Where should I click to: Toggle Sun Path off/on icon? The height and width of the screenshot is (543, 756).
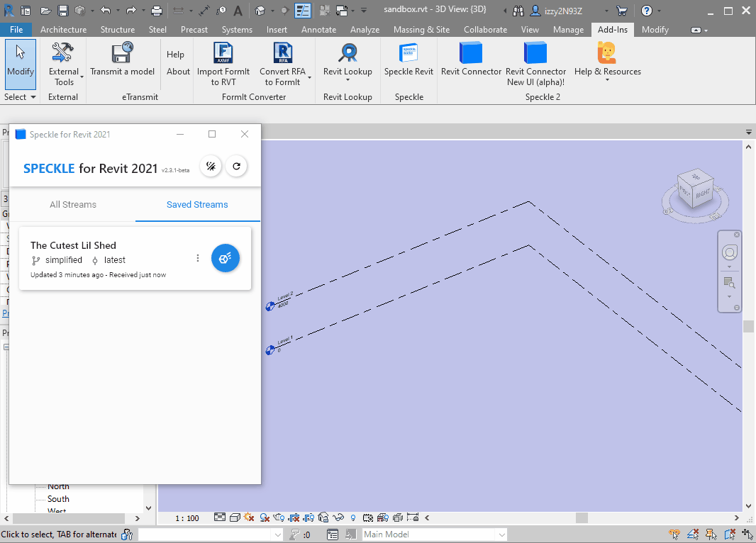click(249, 517)
